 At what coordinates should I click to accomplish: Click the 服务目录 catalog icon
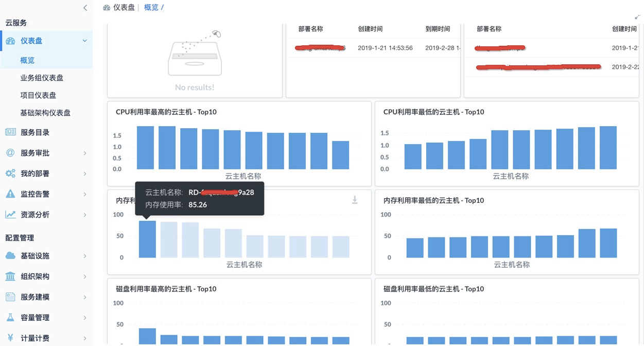point(10,132)
